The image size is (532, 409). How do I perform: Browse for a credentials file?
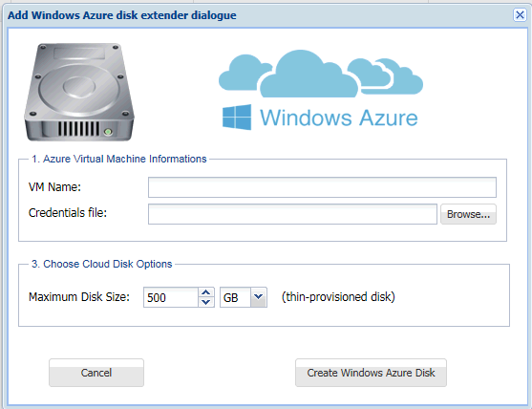coord(468,214)
